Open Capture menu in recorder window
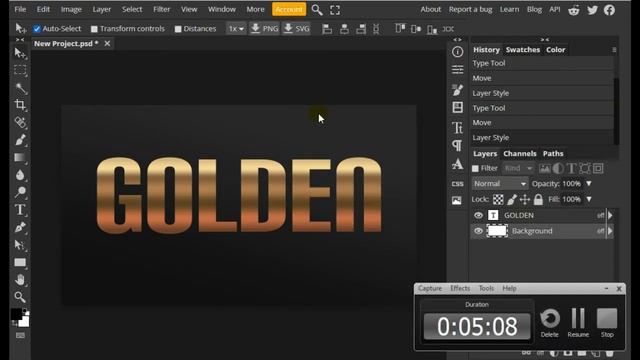The height and width of the screenshot is (360, 640). coord(430,288)
